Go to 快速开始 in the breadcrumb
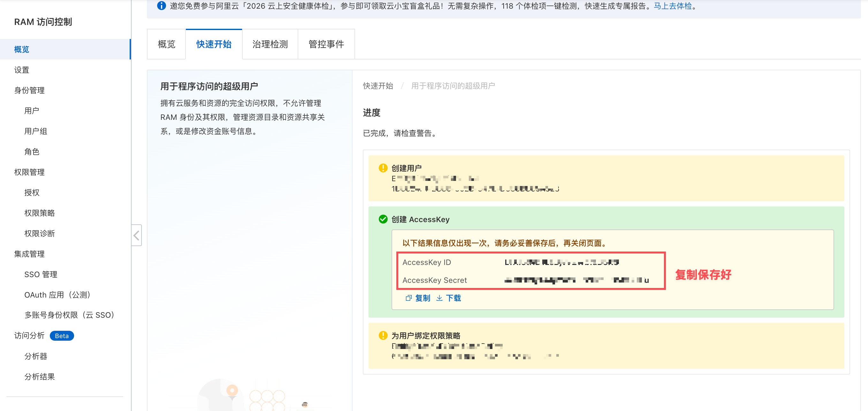Viewport: 868px width, 411px height. pyautogui.click(x=378, y=86)
